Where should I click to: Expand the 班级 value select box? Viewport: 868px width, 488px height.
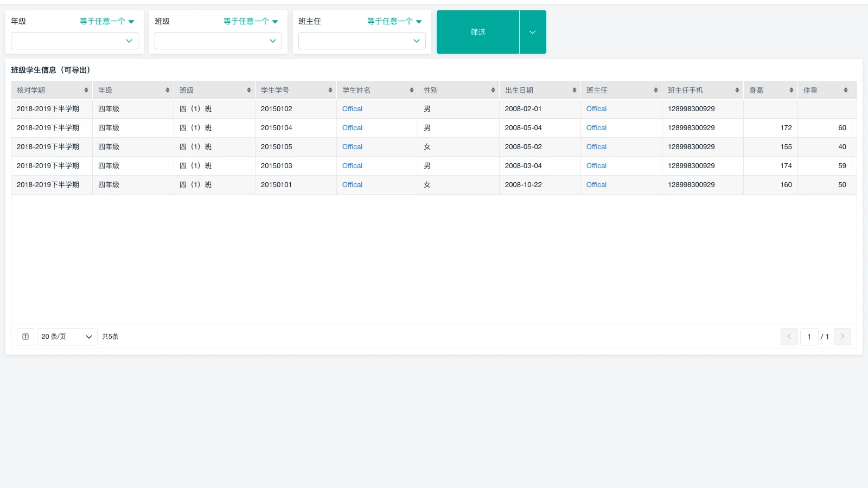218,41
